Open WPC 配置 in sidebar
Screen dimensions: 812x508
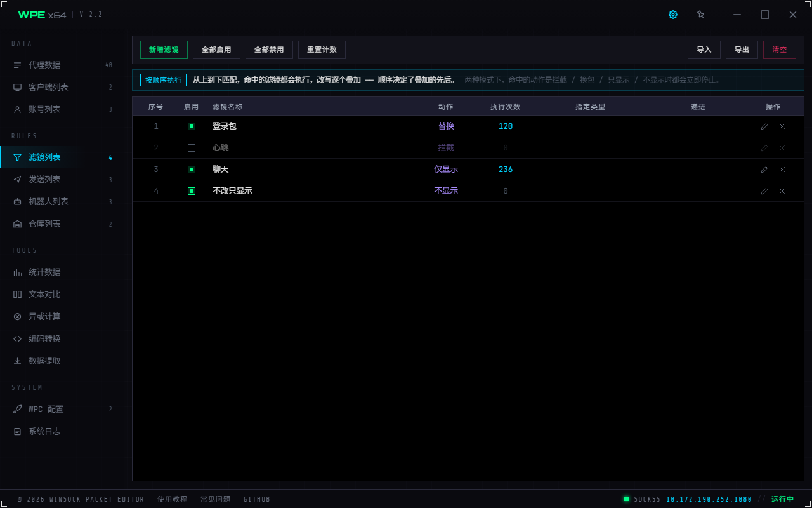62,409
